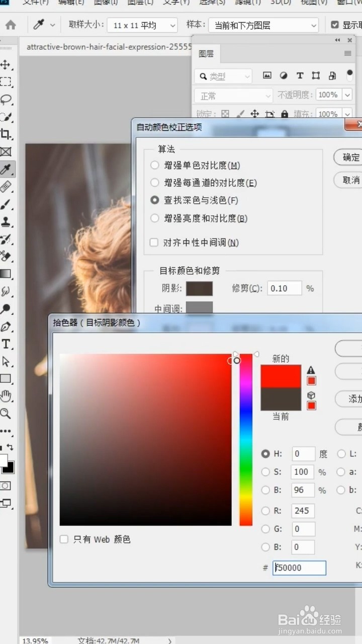Image resolution: width=362 pixels, height=644 pixels.
Task: Toggle Quick Mask mode
Action: click(6, 486)
